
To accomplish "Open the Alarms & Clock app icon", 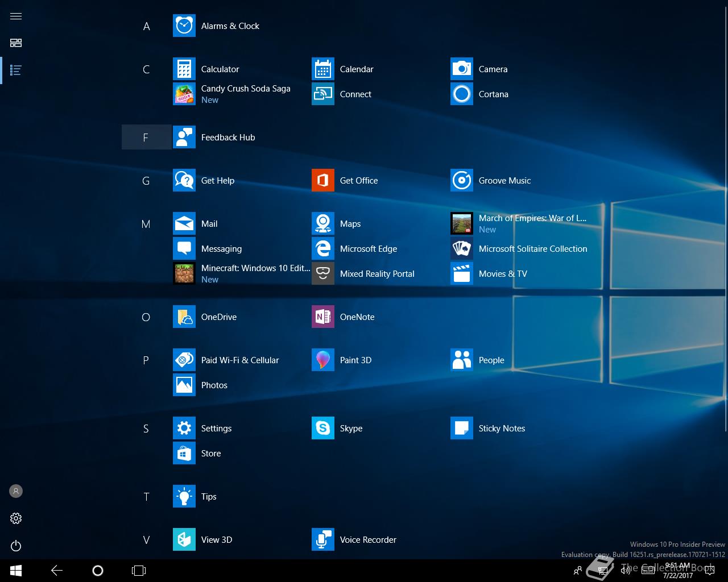I will [x=184, y=26].
